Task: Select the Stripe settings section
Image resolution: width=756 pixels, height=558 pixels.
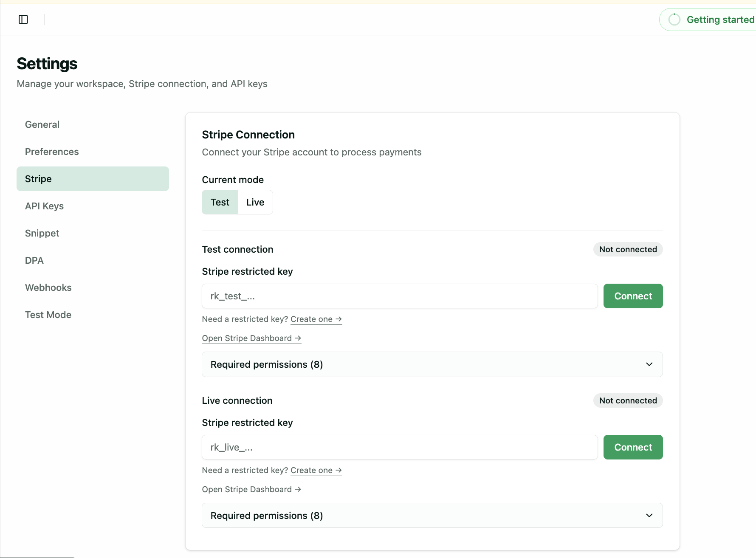Action: (93, 179)
